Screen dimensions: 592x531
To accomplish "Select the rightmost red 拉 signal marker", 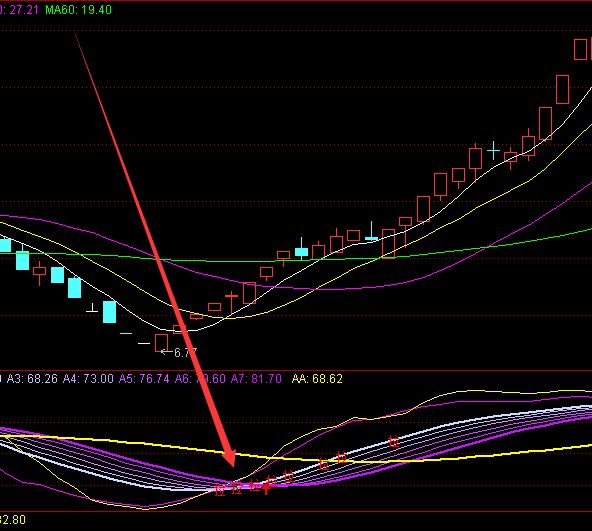I will pyautogui.click(x=393, y=441).
